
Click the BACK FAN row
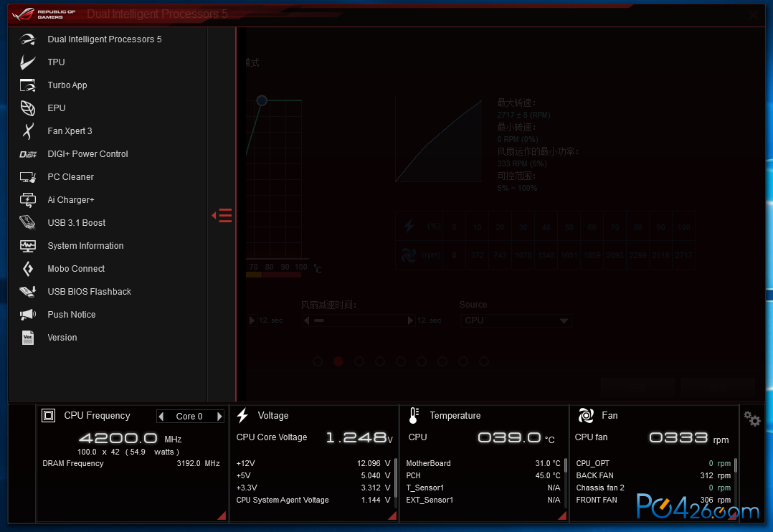click(x=653, y=476)
